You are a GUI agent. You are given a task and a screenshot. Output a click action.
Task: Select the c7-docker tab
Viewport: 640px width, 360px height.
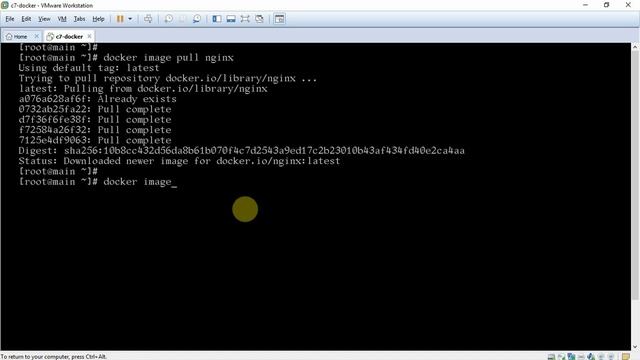pyautogui.click(x=65, y=36)
